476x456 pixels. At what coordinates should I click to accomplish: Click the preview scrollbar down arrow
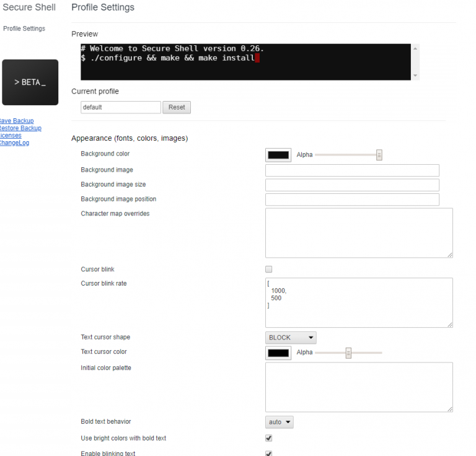[415, 75]
